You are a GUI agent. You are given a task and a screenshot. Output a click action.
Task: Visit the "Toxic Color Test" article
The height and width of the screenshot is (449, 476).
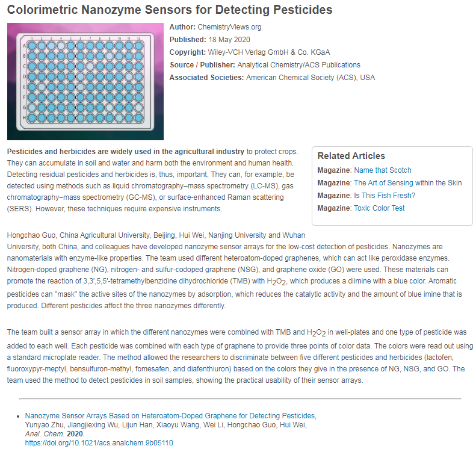[x=379, y=208]
